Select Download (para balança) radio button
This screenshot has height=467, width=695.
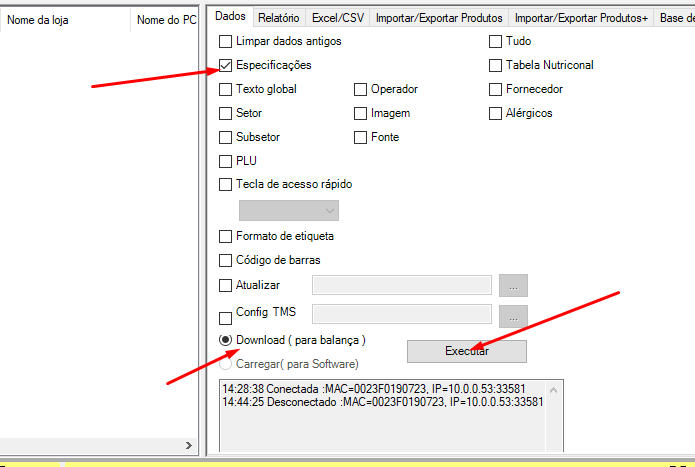click(x=225, y=340)
